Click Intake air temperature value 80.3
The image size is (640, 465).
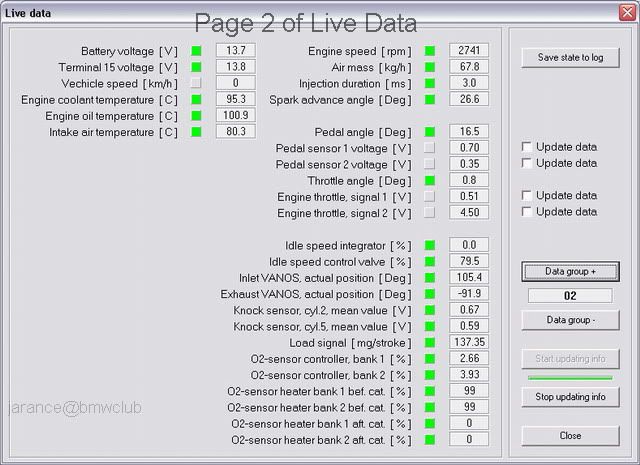[x=236, y=131]
